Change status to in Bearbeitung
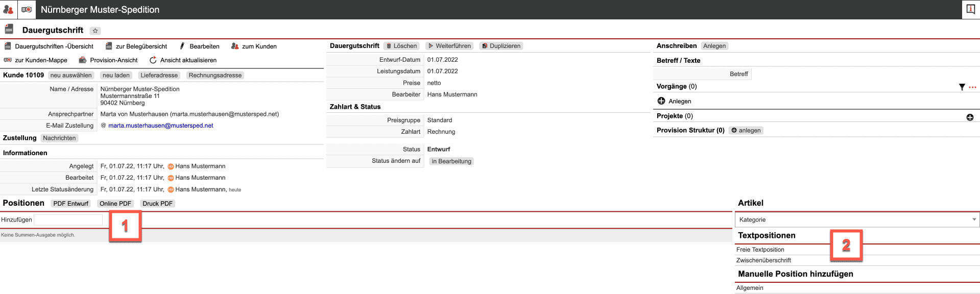The image size is (980, 294). tap(451, 161)
